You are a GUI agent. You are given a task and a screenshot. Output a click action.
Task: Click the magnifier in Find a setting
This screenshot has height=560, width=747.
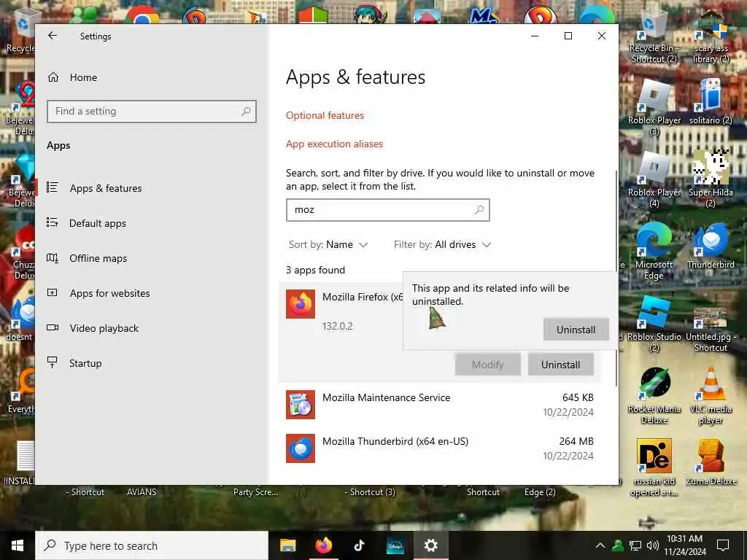coord(246,112)
